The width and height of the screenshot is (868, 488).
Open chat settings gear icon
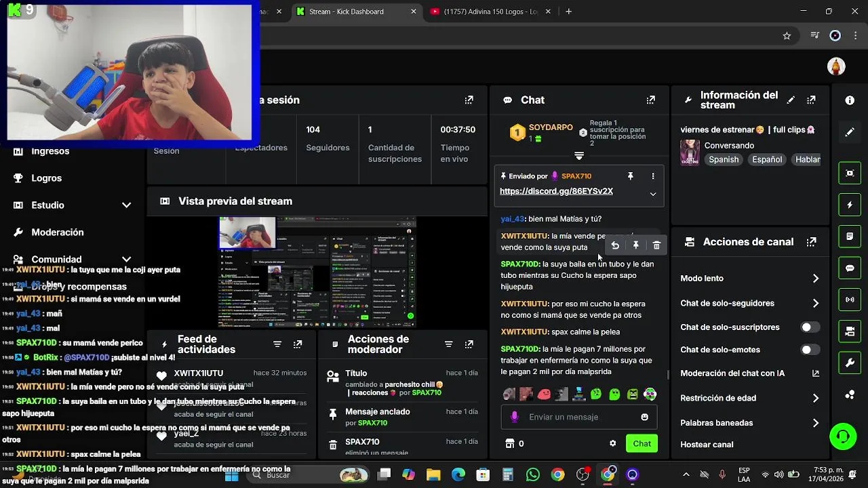tap(613, 443)
